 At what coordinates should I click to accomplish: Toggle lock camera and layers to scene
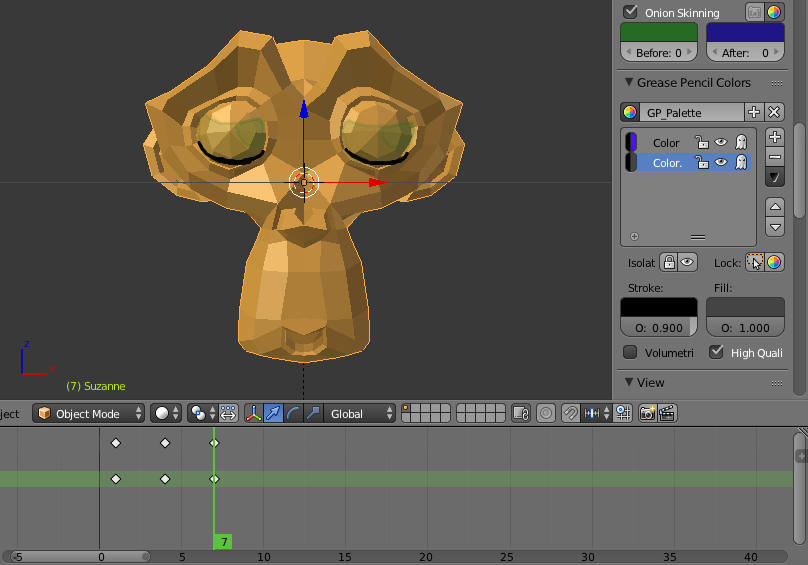point(521,413)
